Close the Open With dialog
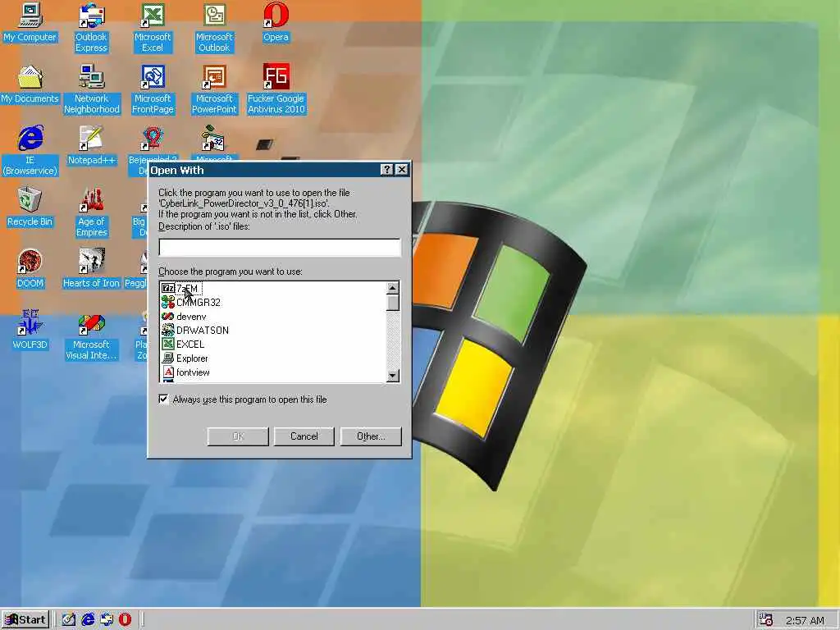 (x=402, y=170)
